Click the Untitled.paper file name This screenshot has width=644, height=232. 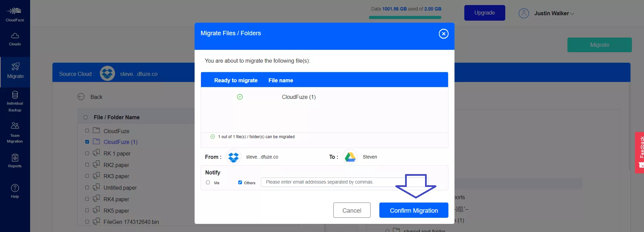(120, 188)
